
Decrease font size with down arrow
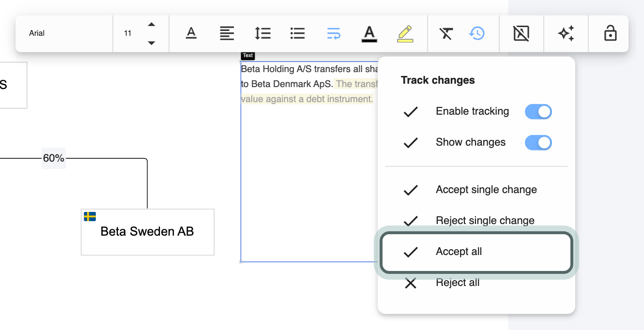click(x=152, y=43)
